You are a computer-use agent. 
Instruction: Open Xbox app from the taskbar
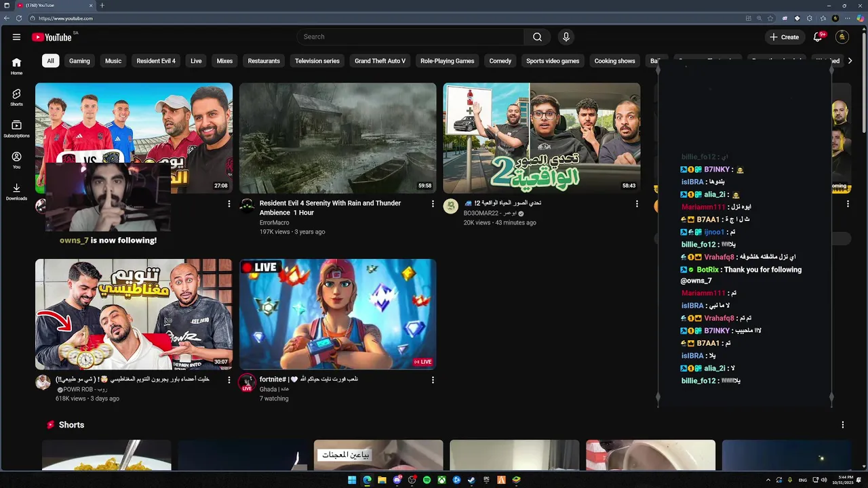441,480
